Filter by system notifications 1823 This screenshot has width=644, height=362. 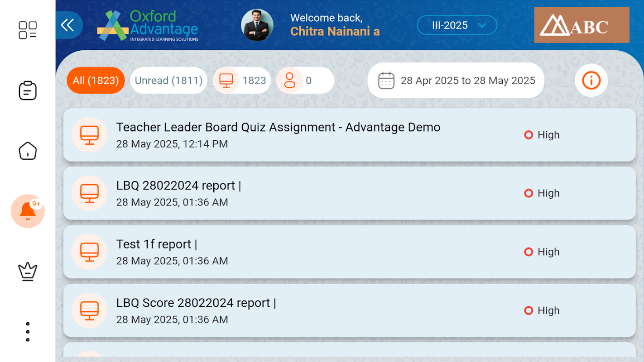coord(241,81)
